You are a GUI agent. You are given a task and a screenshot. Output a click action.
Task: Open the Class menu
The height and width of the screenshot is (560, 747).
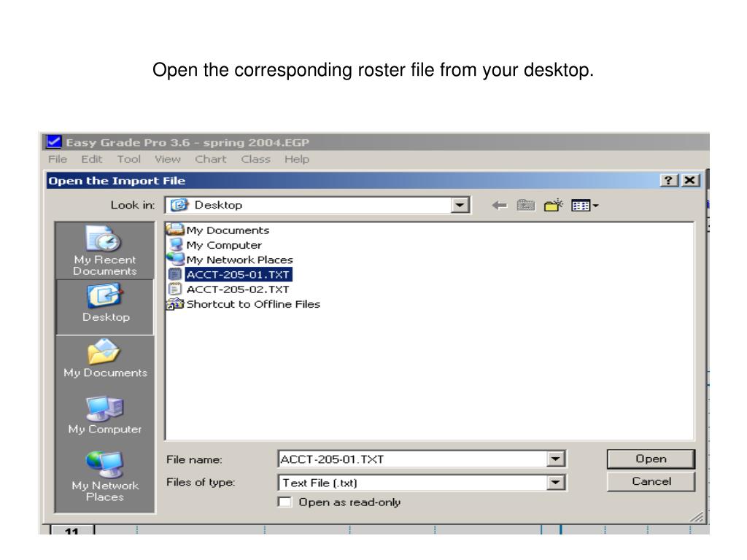pyautogui.click(x=255, y=159)
